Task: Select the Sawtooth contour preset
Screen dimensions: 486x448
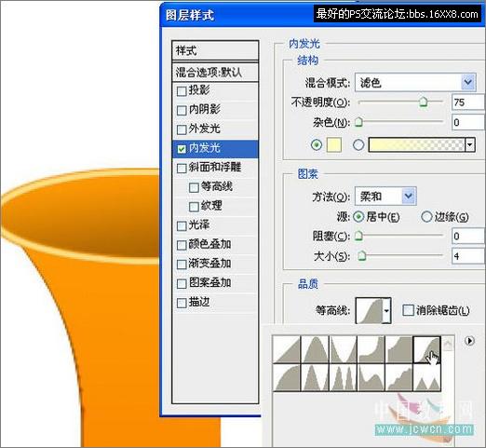Action: coord(426,377)
